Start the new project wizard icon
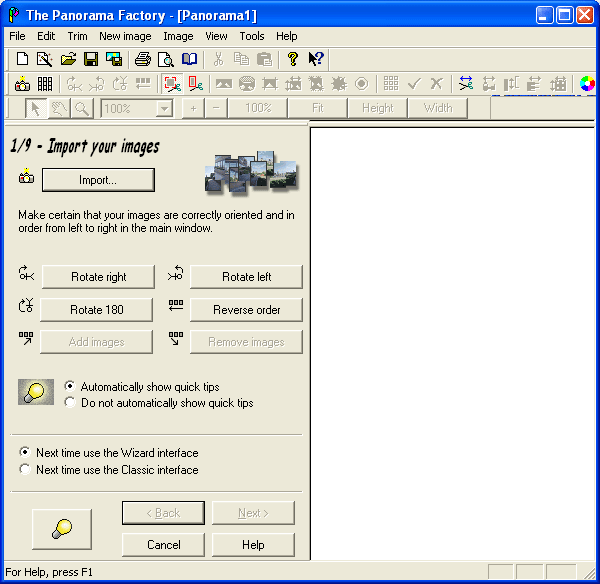 coord(45,59)
